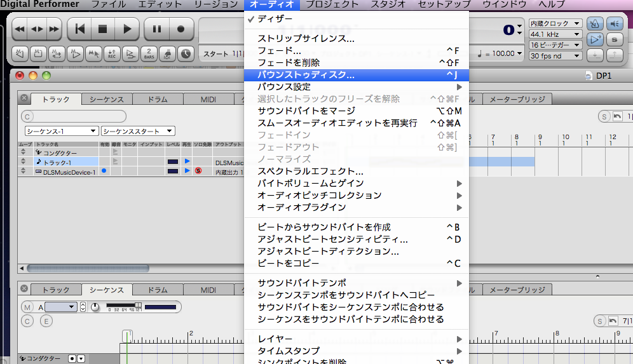Open the 44.1 kHz sample rate dropdown
The height and width of the screenshot is (364, 633).
[555, 34]
